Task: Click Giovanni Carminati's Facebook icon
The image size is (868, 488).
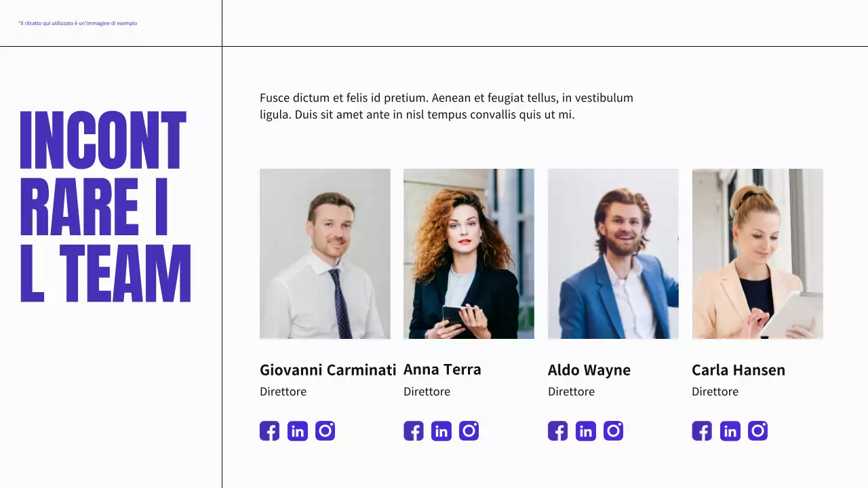Action: [269, 431]
